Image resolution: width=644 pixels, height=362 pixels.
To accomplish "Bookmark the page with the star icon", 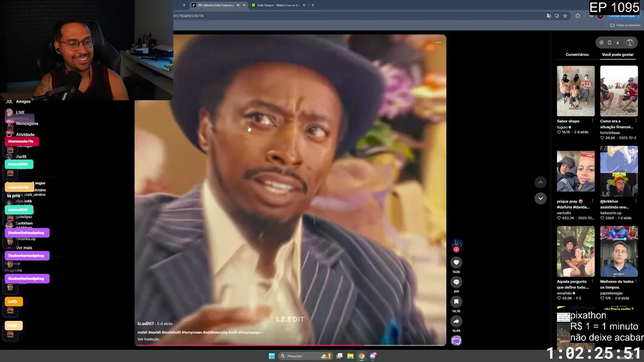I will (x=565, y=16).
